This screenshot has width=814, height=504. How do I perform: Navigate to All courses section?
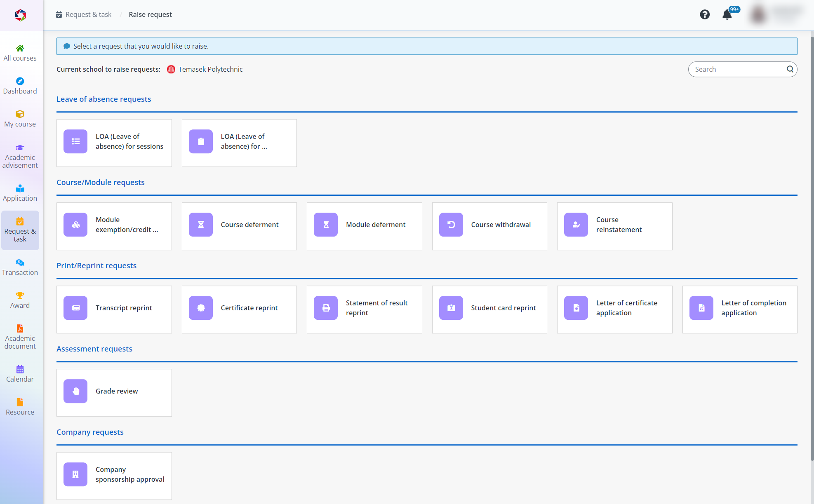(x=20, y=52)
